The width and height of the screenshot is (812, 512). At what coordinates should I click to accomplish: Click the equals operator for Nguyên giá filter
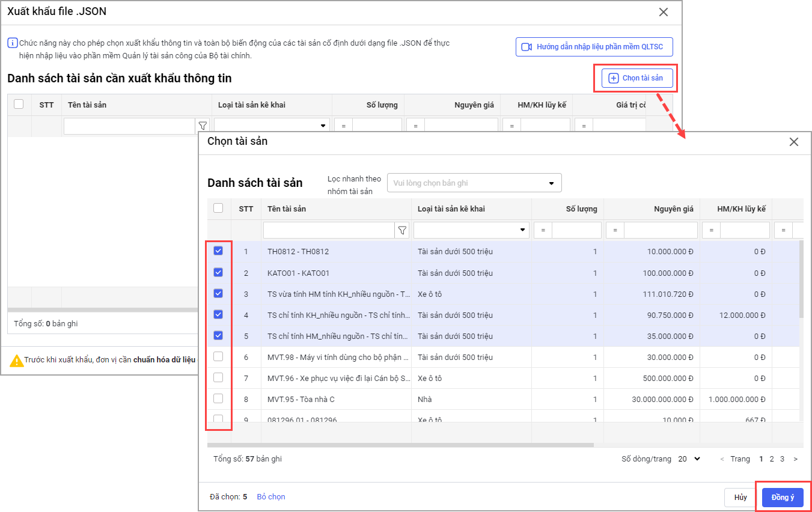[x=615, y=230]
